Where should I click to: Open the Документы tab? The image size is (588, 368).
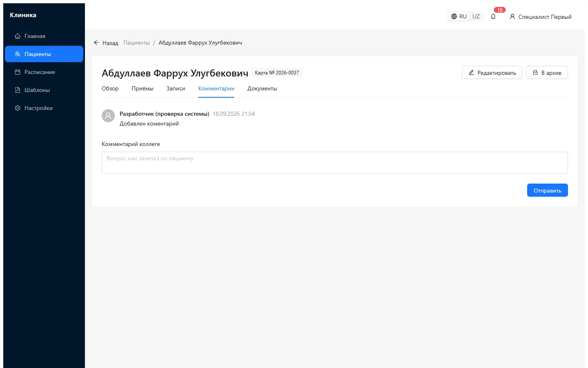(262, 88)
